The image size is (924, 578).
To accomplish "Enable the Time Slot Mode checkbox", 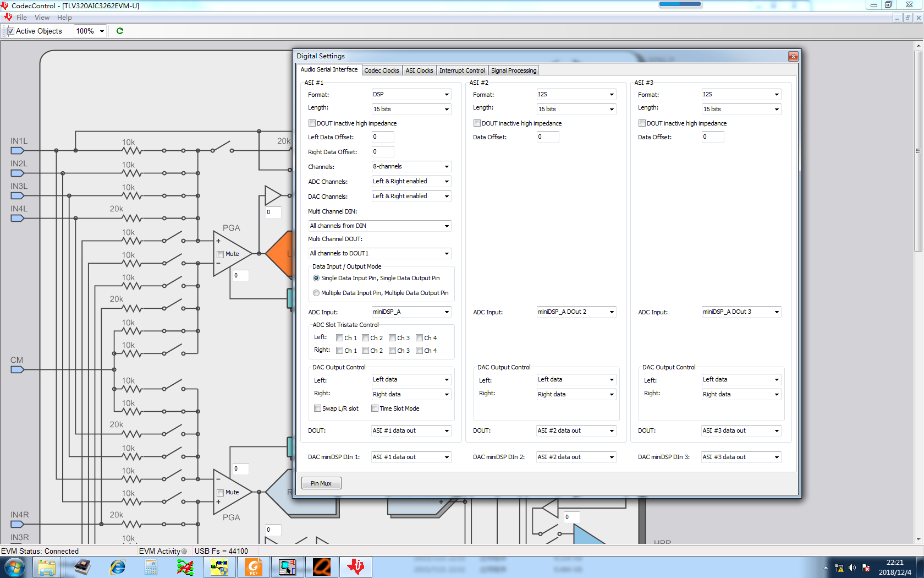I will (375, 408).
